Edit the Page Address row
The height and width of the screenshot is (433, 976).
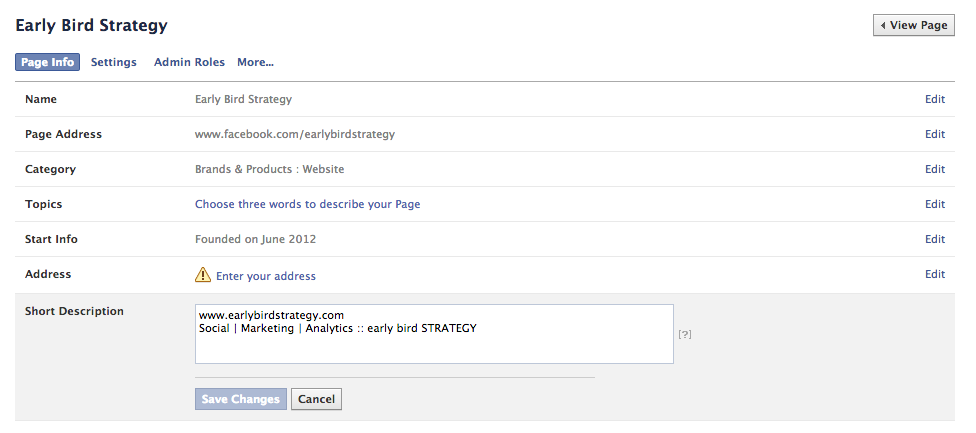934,134
